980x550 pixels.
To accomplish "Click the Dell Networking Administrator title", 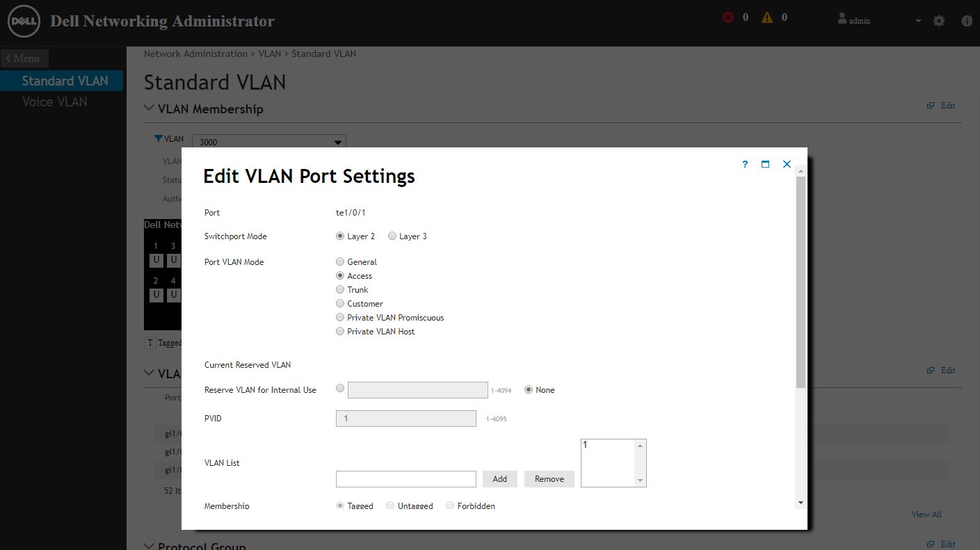I will point(162,21).
